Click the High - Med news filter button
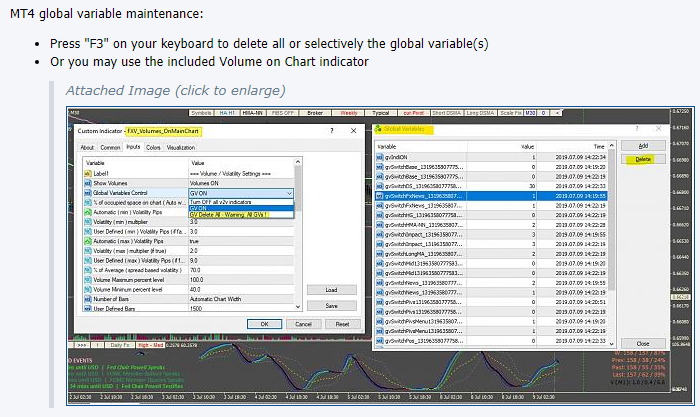The height and width of the screenshot is (417, 700). click(151, 345)
